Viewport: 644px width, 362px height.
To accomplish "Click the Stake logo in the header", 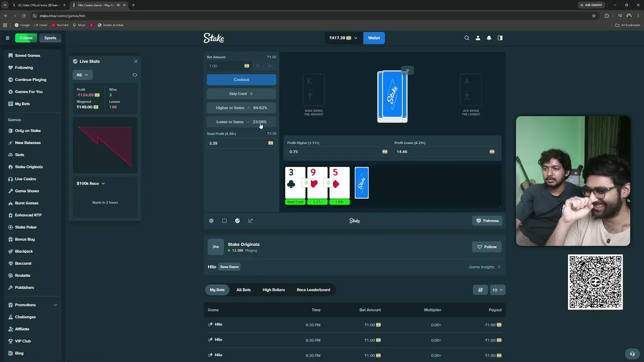I will click(214, 38).
